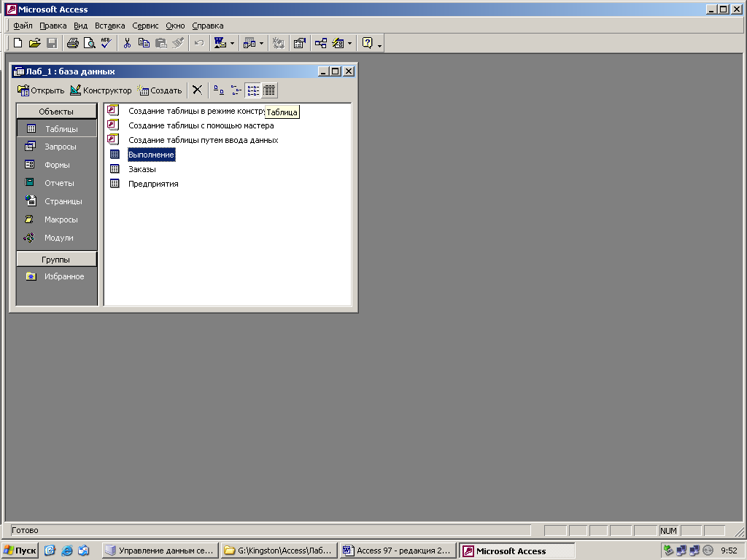Switch to Large Icons view
Image resolution: width=747 pixels, height=560 pixels.
[x=219, y=90]
